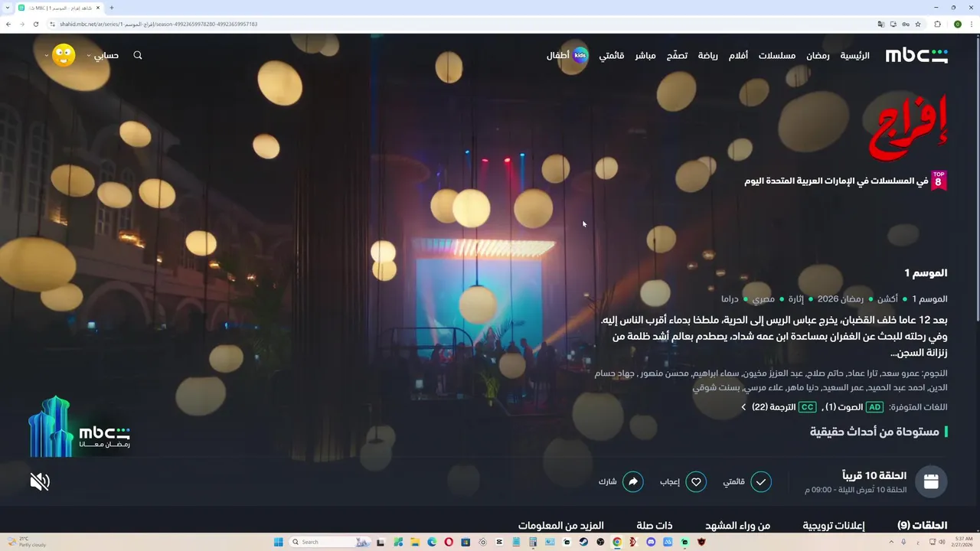Image resolution: width=980 pixels, height=551 pixels.
Task: Open the حسابي account dropdown
Action: pyautogui.click(x=103, y=55)
